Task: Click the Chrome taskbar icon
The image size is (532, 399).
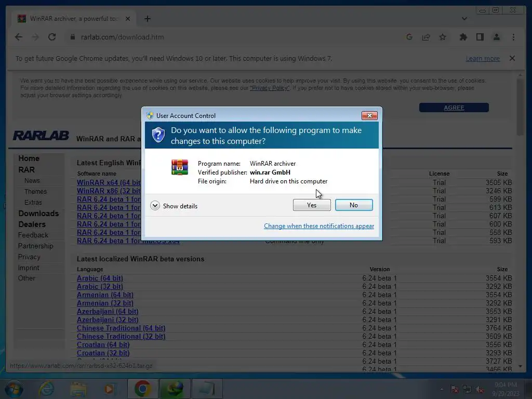Action: pyautogui.click(x=142, y=389)
